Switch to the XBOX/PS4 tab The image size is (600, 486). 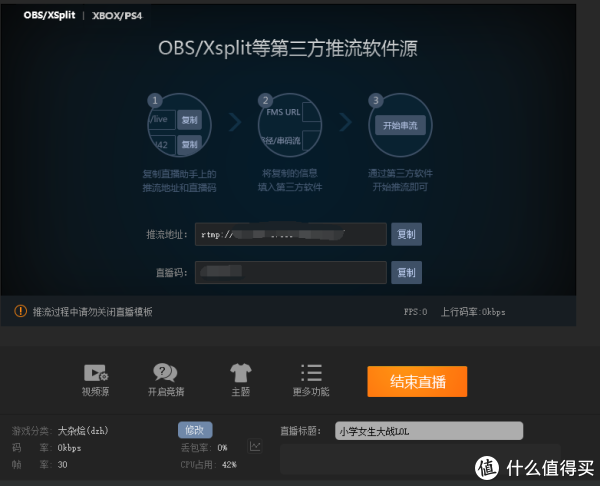point(117,16)
